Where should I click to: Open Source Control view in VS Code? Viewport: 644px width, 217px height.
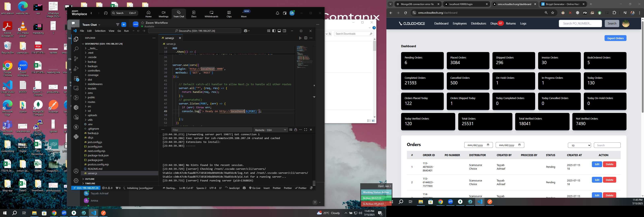click(x=76, y=59)
